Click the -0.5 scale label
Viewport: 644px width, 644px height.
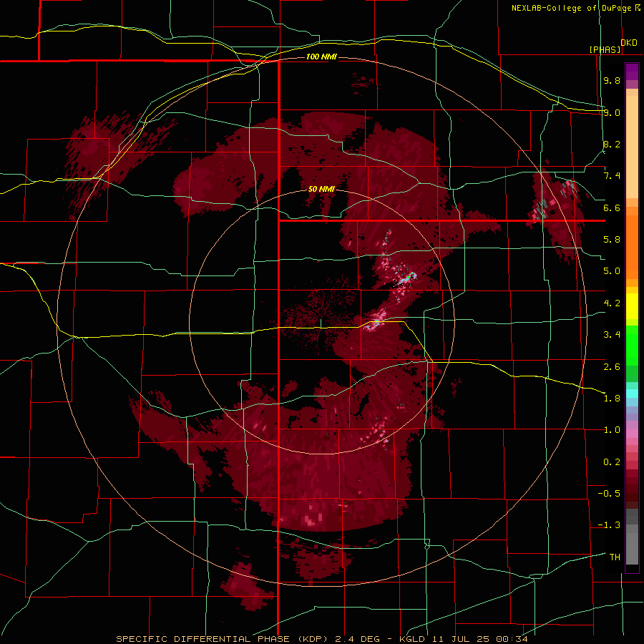coord(609,493)
